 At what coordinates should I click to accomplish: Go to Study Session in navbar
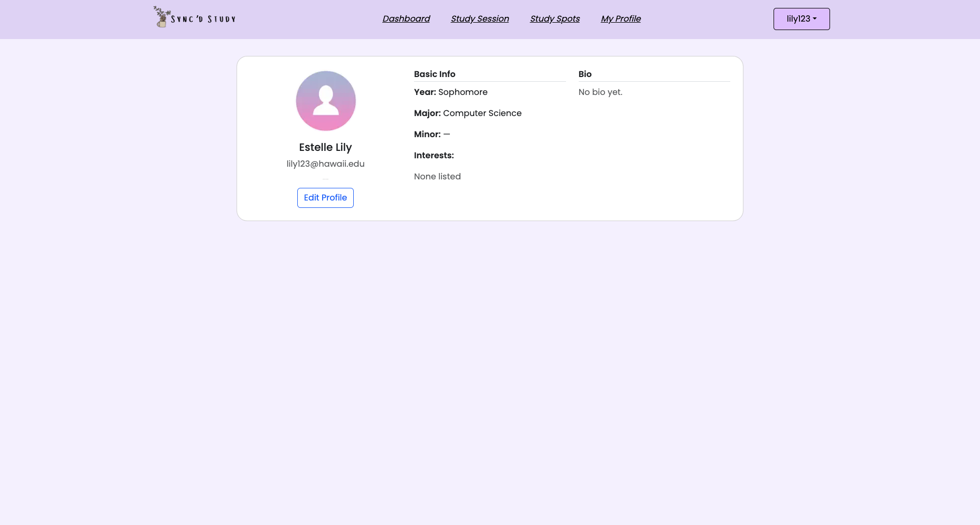click(479, 19)
